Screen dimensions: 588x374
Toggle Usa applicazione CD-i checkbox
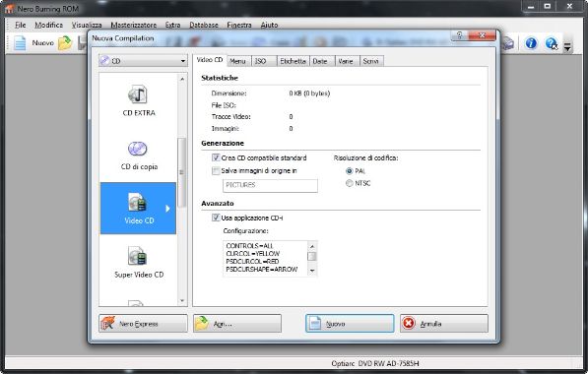[216, 218]
